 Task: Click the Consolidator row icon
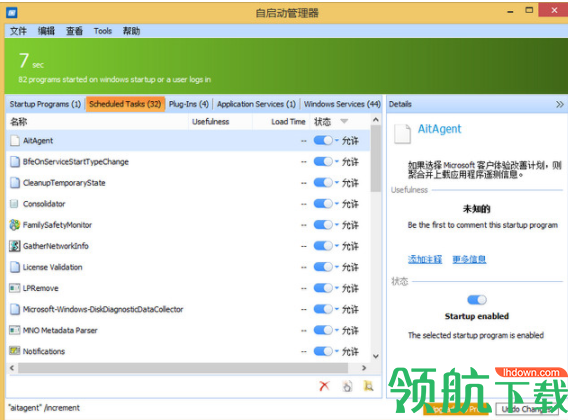pyautogui.click(x=14, y=204)
